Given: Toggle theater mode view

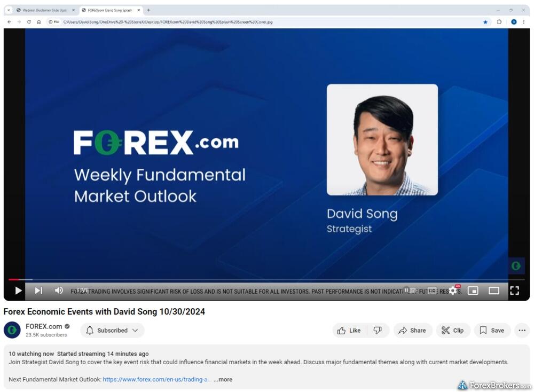Looking at the screenshot, I should (494, 291).
